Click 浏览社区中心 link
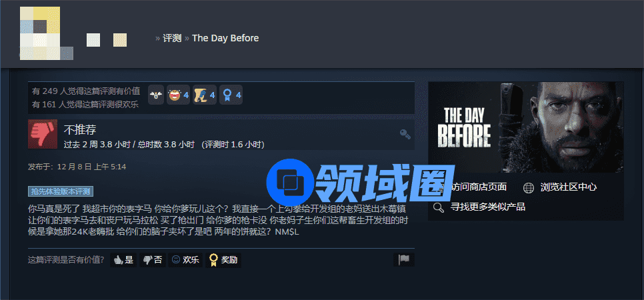This screenshot has height=300, width=644. click(x=569, y=187)
